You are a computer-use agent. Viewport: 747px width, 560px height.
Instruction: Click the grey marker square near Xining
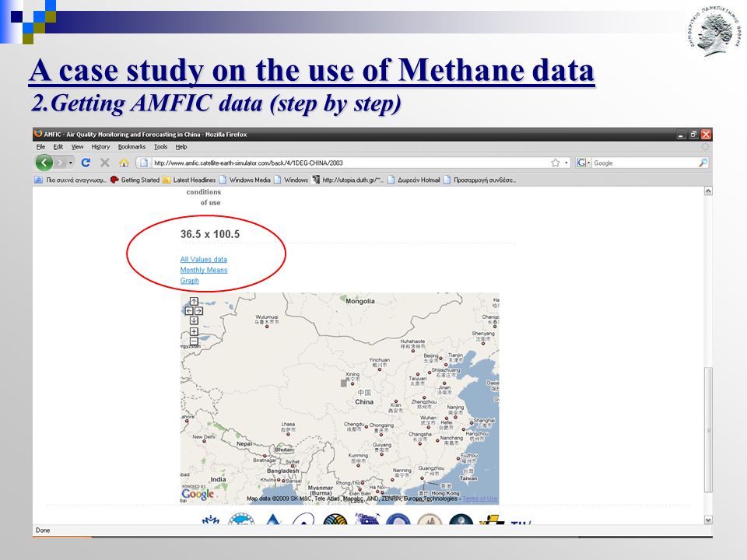(344, 383)
